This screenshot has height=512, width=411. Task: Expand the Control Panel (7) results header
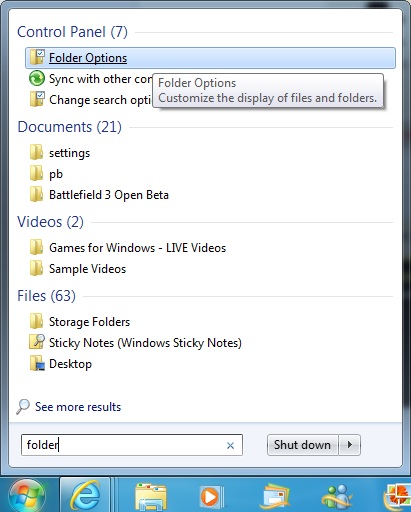pos(72,32)
